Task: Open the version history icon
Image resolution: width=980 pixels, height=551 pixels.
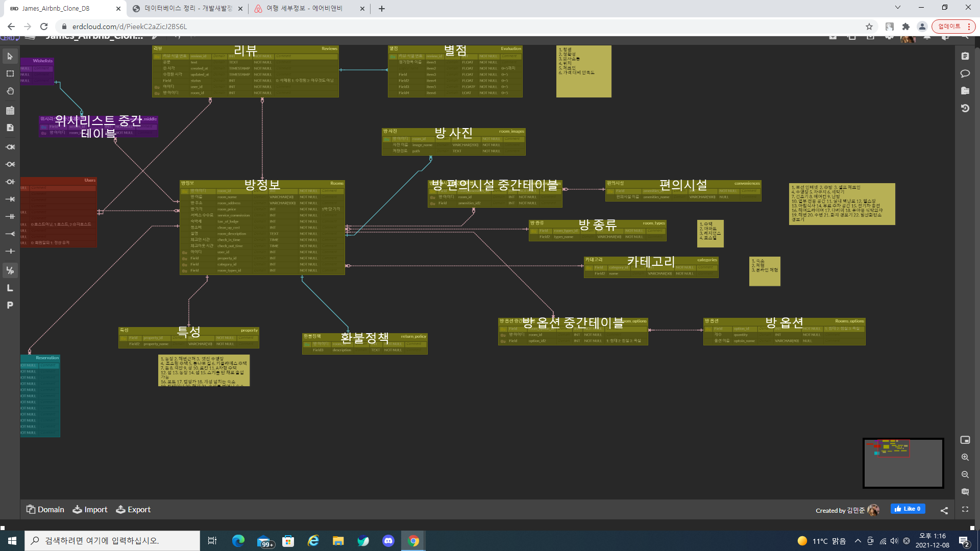Action: click(965, 108)
